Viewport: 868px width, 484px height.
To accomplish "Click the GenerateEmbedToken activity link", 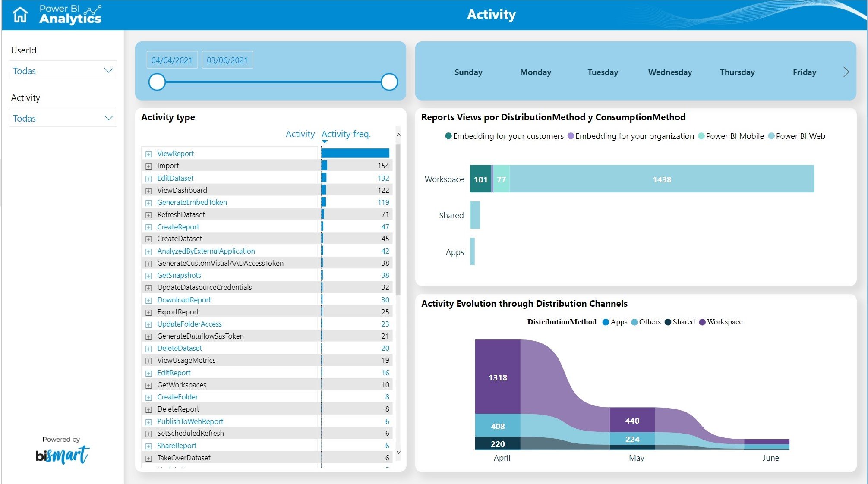I will pyautogui.click(x=192, y=202).
